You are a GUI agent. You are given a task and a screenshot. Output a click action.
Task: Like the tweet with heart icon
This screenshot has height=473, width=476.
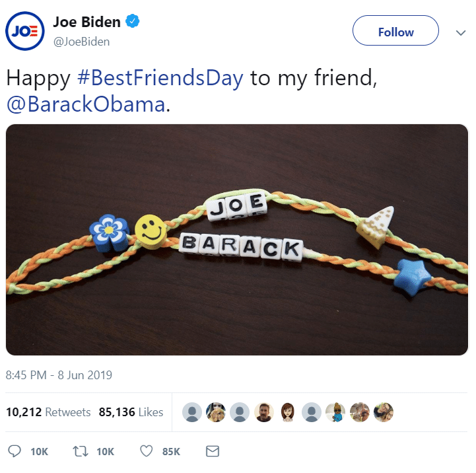(147, 451)
